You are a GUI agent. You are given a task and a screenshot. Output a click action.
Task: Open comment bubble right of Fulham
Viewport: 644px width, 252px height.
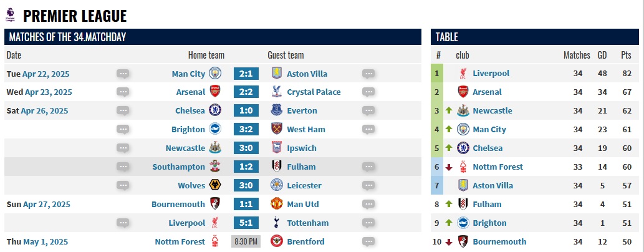coord(368,167)
